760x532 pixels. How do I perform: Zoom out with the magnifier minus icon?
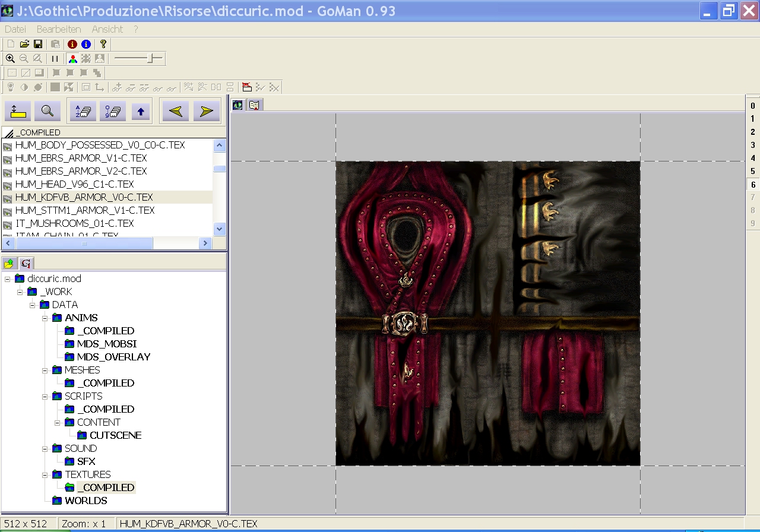pyautogui.click(x=24, y=58)
